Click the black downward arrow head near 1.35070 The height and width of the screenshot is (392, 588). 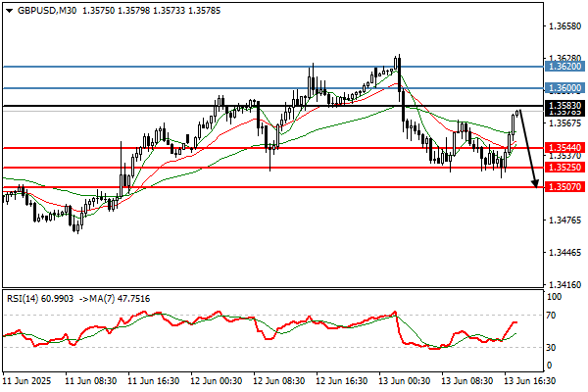(x=534, y=181)
